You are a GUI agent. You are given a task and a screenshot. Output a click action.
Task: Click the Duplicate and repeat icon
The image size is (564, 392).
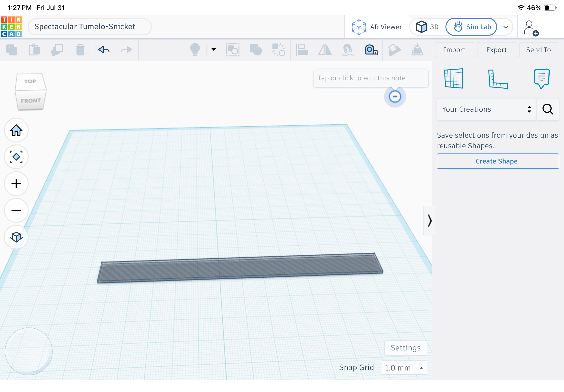(x=57, y=50)
